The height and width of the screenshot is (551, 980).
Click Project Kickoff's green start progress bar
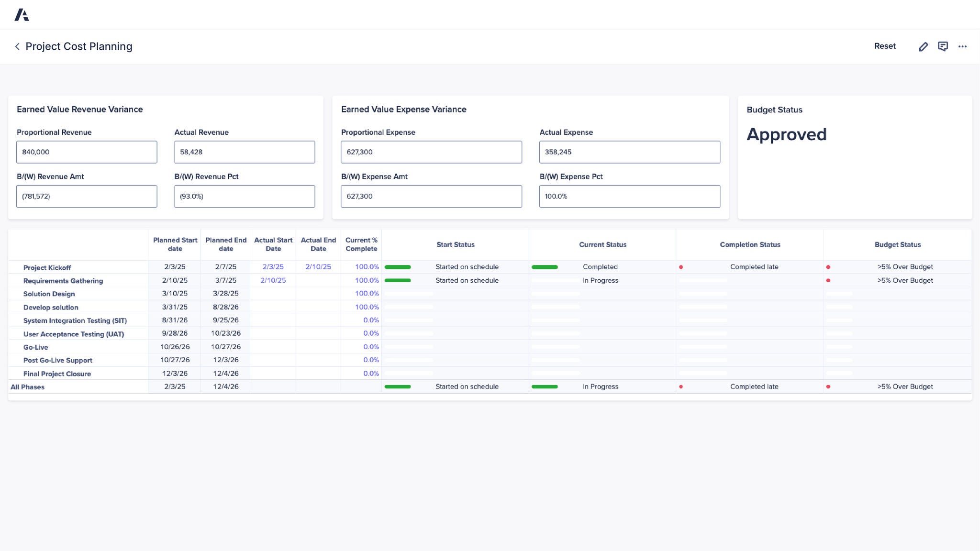coord(398,267)
